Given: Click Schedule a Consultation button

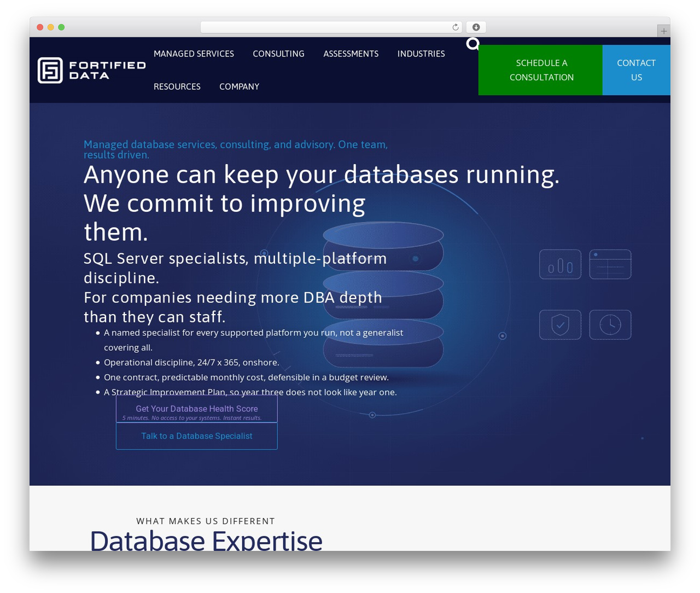Looking at the screenshot, I should [540, 70].
